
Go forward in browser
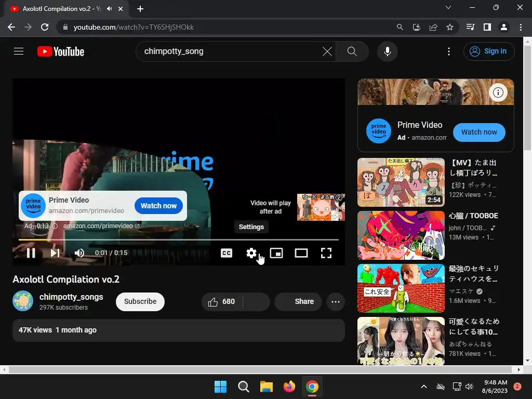28,27
